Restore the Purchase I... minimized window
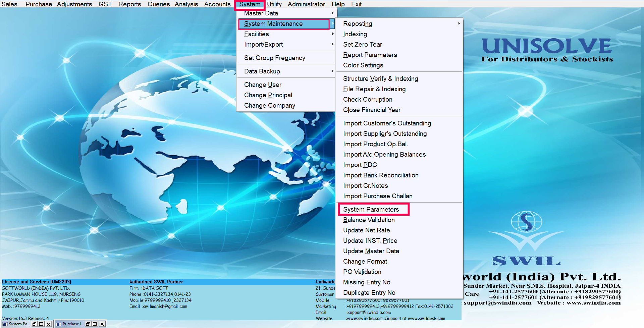This screenshot has height=328, width=644. coord(88,324)
